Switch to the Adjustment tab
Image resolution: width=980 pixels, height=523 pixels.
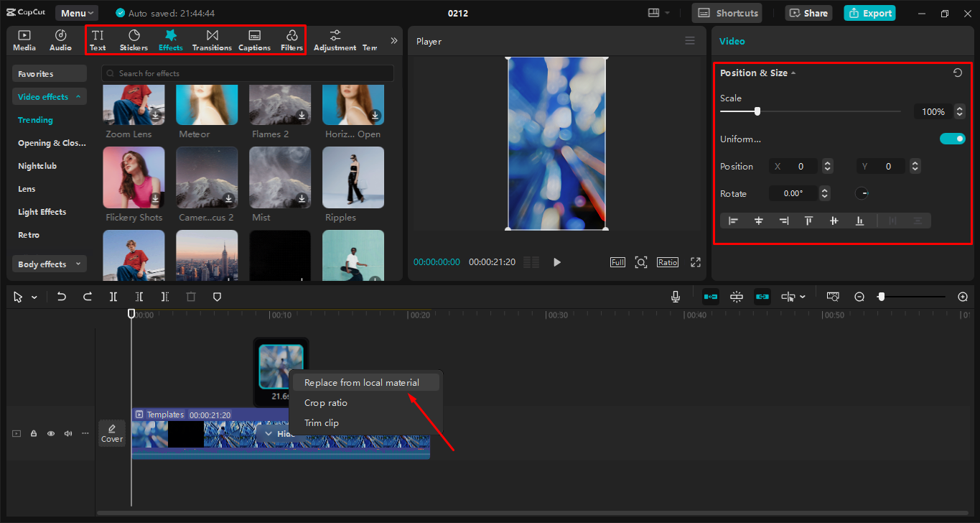[334, 40]
